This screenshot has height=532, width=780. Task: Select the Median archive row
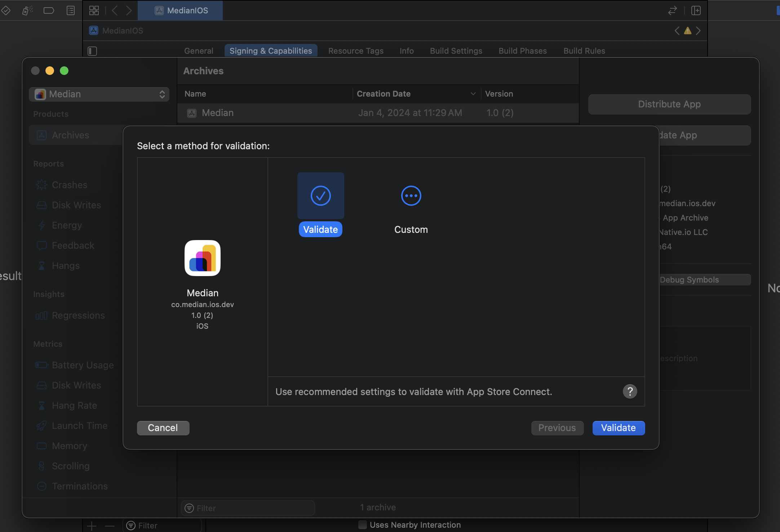[x=378, y=113]
